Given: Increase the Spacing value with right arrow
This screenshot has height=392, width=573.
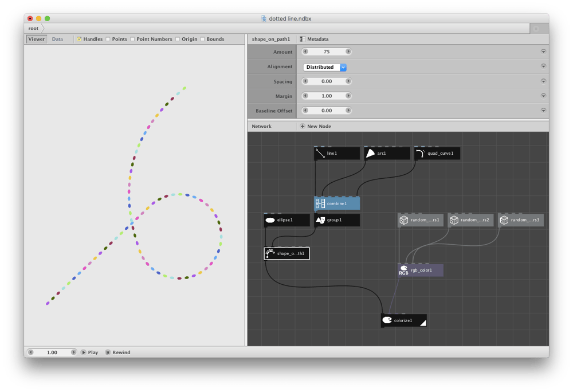Looking at the screenshot, I should 348,81.
